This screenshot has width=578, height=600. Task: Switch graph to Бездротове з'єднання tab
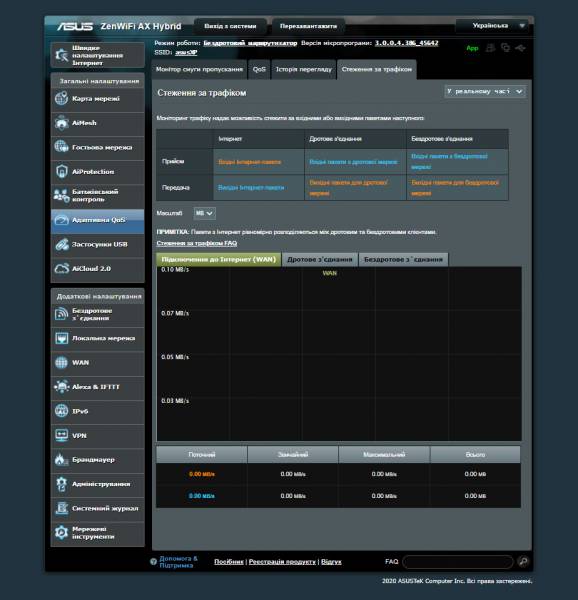(403, 259)
